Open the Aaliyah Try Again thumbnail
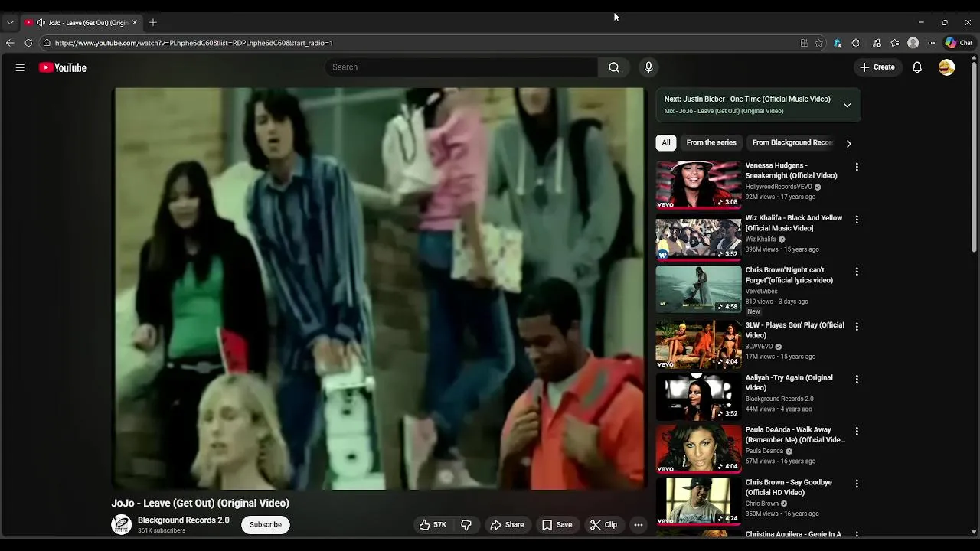The width and height of the screenshot is (980, 551). (698, 397)
